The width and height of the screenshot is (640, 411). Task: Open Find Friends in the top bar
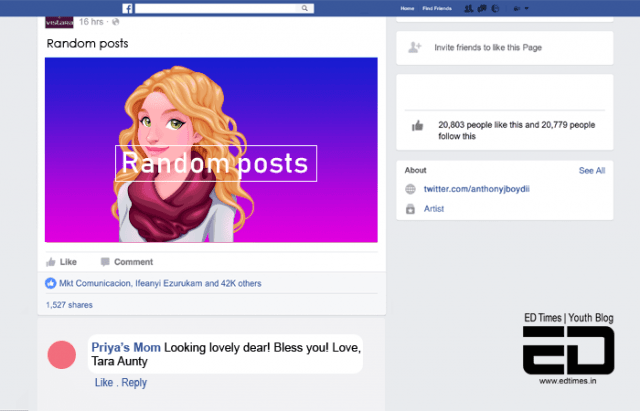[x=437, y=8]
